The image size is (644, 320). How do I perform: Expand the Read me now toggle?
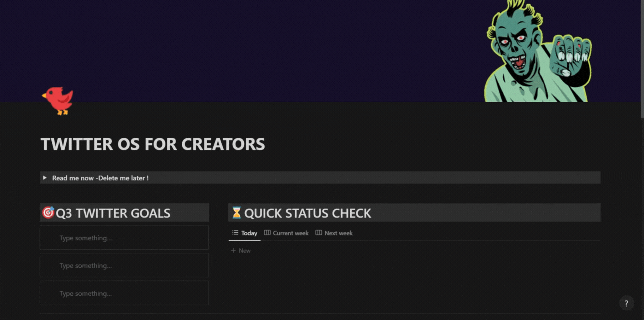click(45, 178)
